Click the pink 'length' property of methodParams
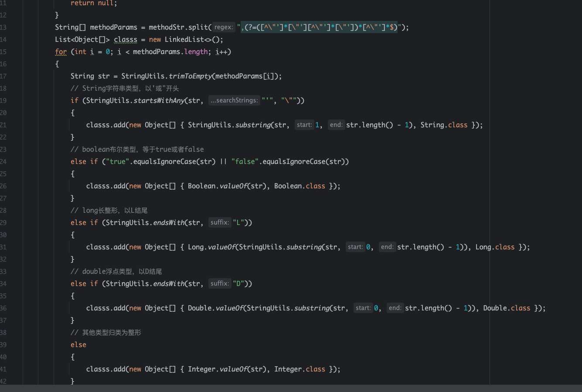 [x=196, y=51]
